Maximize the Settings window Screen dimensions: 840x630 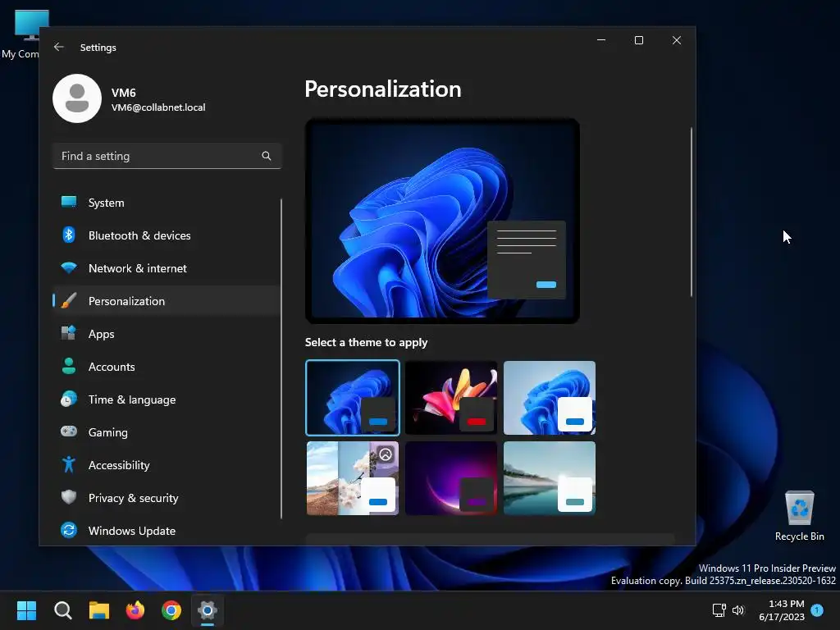[x=638, y=40]
